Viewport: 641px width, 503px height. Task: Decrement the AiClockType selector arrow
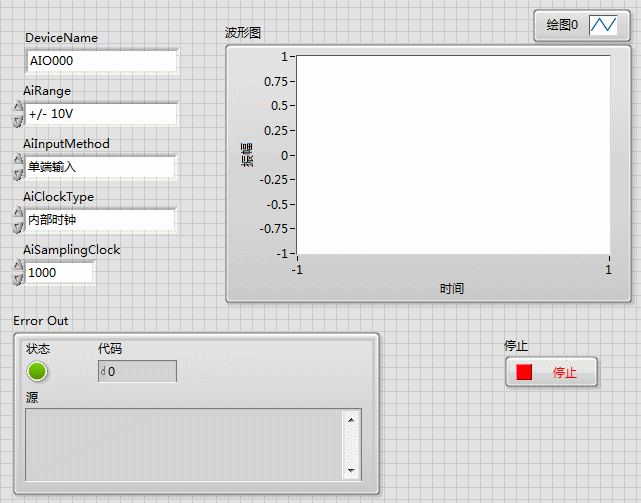[x=16, y=226]
